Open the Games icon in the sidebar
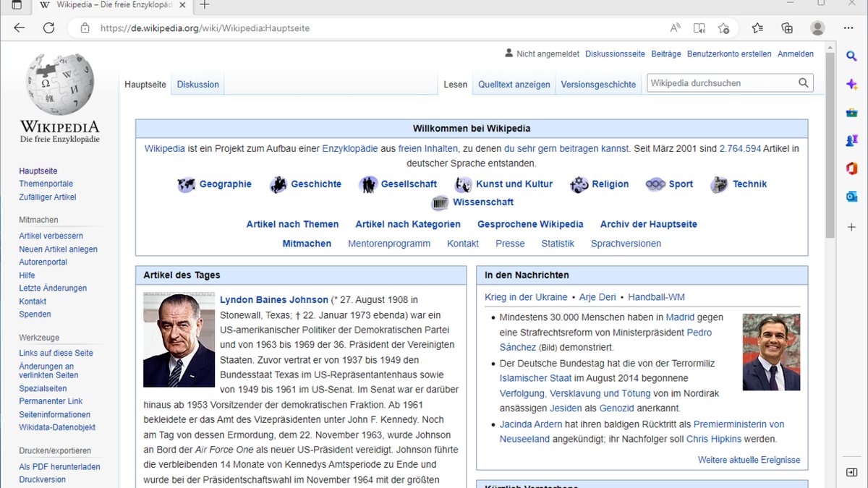The image size is (868, 488). (x=851, y=141)
